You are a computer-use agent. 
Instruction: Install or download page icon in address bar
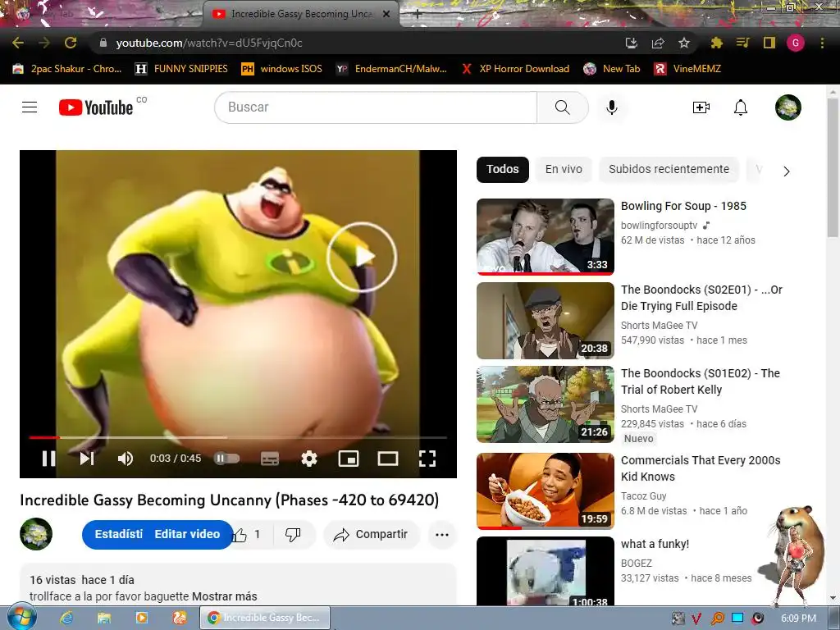(x=632, y=43)
